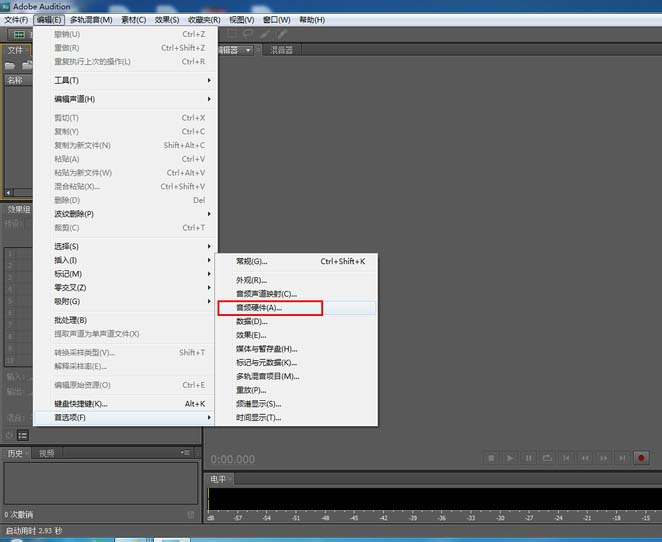Viewport: 662px width, 542px height.
Task: Click the Adobe Audition title bar app icon
Action: [x=5, y=6]
